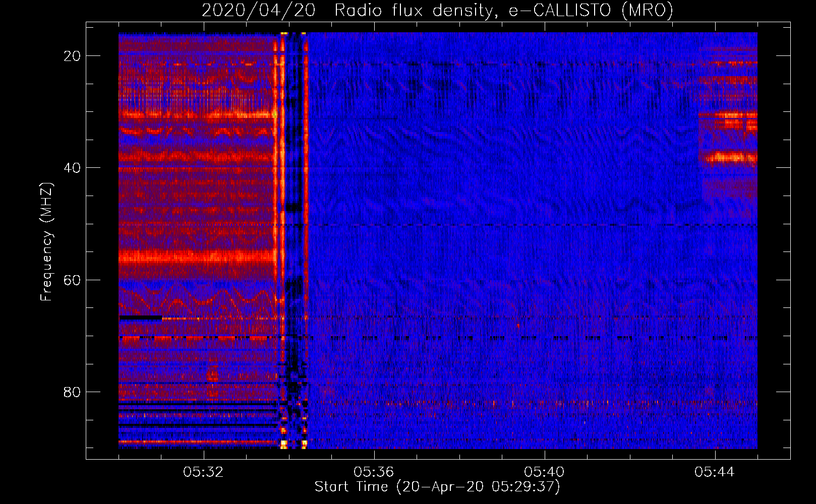816x504 pixels.
Task: Click the 20 tick label on frequency axis
Action: coord(72,56)
